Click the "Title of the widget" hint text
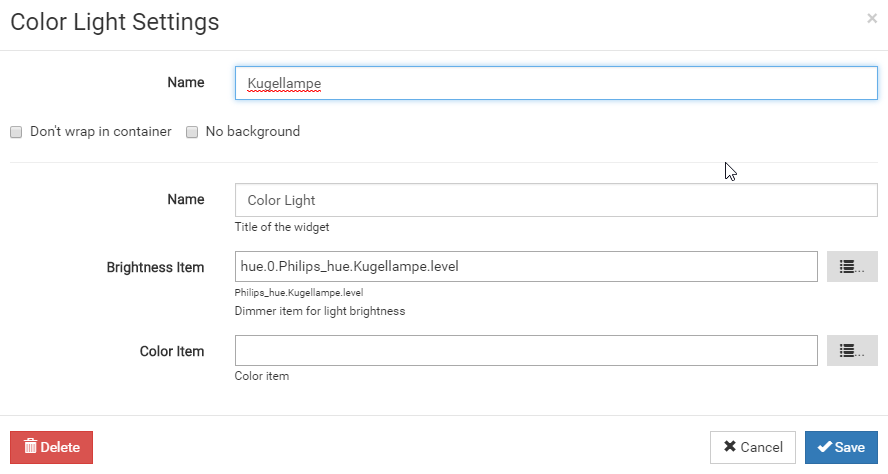The height and width of the screenshot is (474, 888). pos(282,227)
